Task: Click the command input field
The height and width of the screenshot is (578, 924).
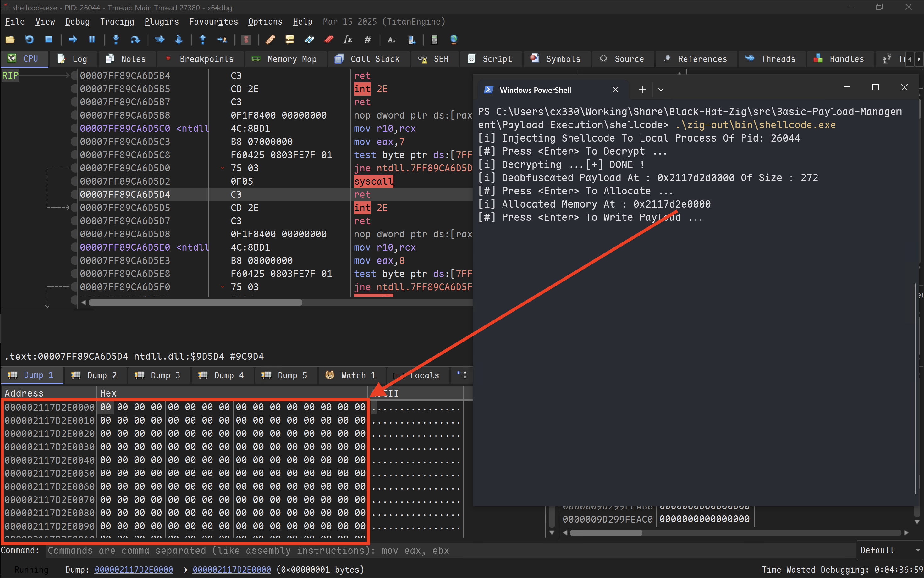Action: pyautogui.click(x=451, y=550)
